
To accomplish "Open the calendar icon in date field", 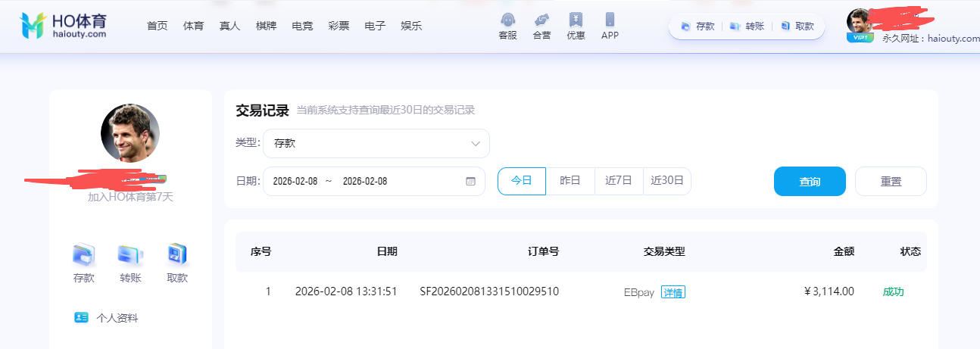I will coord(470,182).
